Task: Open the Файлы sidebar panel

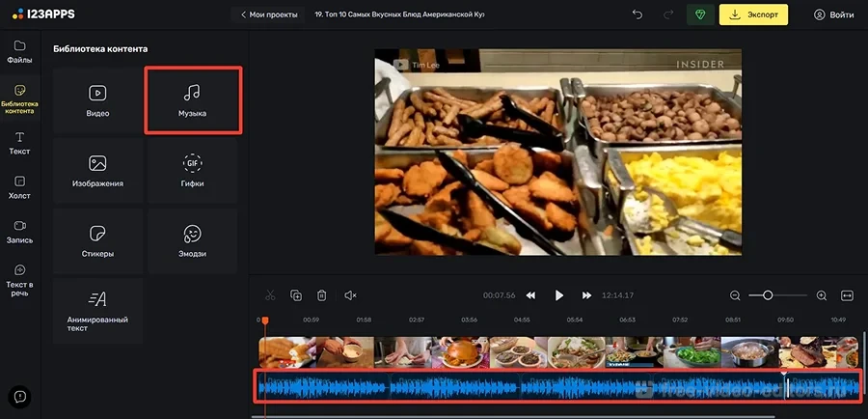Action: [19, 52]
